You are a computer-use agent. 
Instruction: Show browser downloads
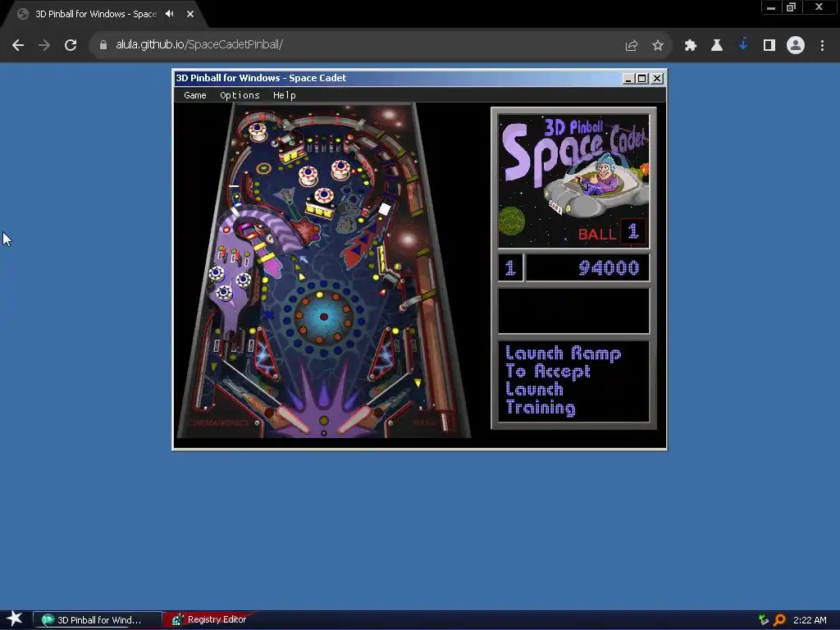(742, 45)
